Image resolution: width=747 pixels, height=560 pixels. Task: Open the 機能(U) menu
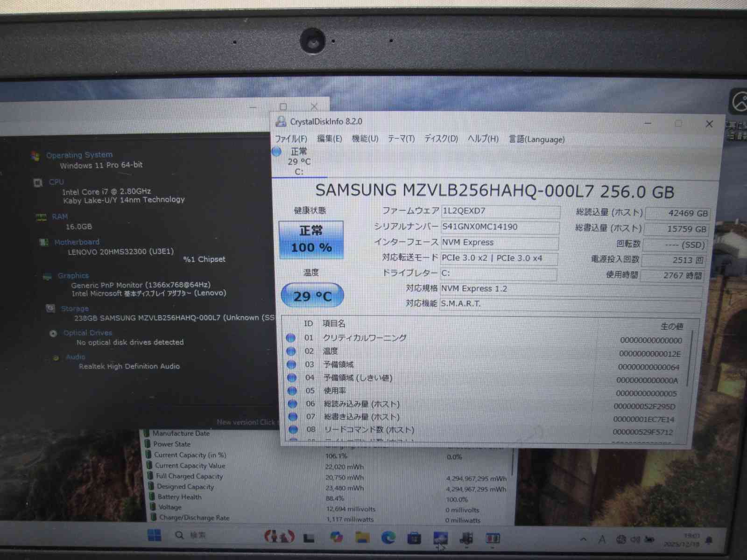pyautogui.click(x=365, y=139)
